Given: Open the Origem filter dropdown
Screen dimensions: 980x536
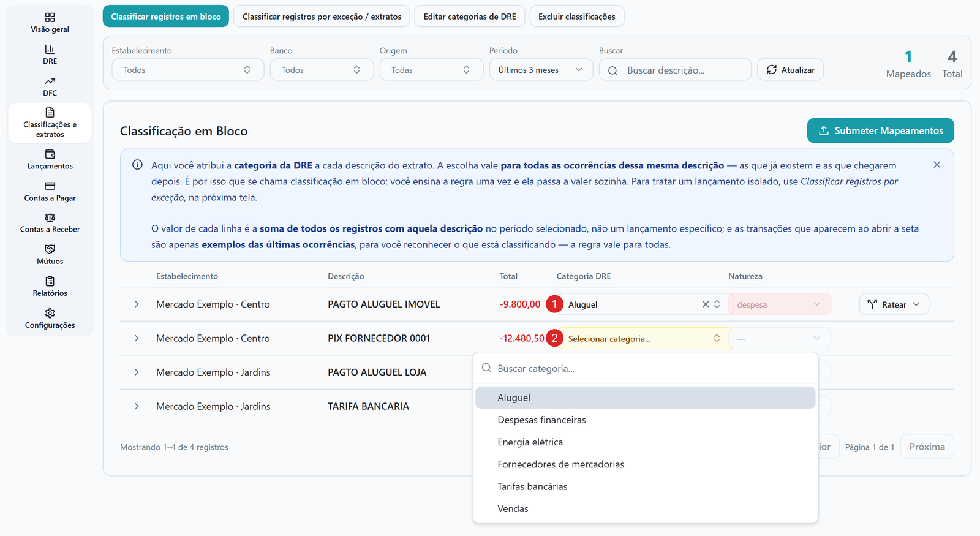Looking at the screenshot, I should tap(431, 70).
